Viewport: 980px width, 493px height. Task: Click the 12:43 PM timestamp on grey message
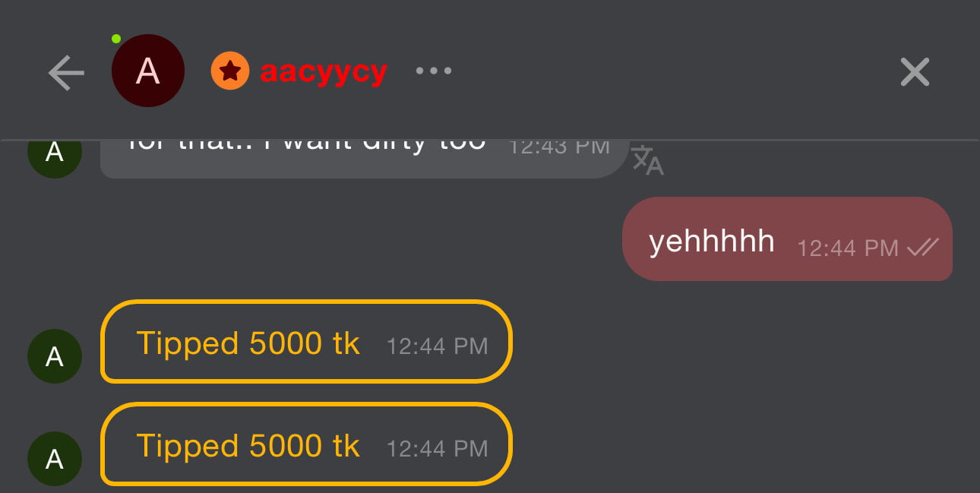click(559, 147)
